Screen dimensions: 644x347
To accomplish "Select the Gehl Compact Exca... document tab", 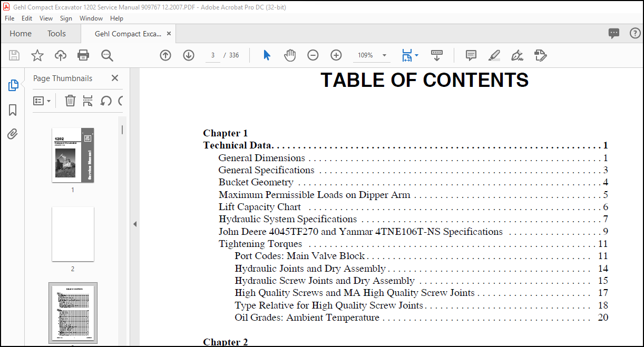I will (x=128, y=34).
